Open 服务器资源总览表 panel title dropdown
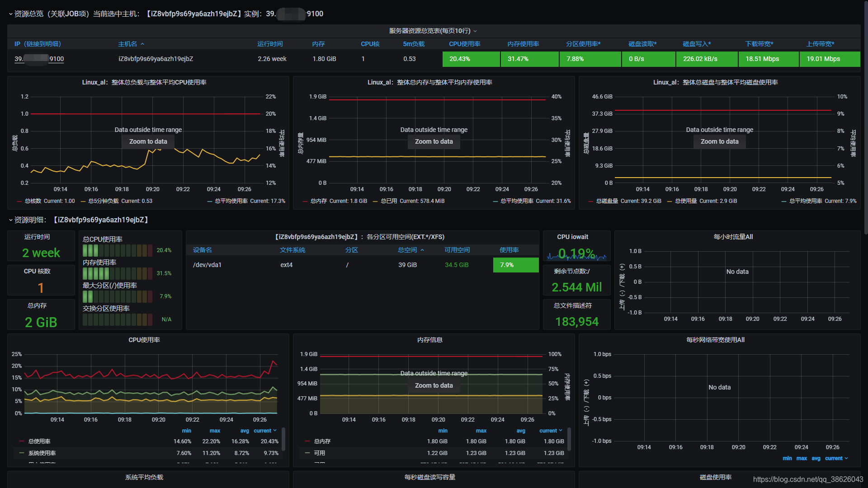Viewport: 868px width, 488px height. 433,31
